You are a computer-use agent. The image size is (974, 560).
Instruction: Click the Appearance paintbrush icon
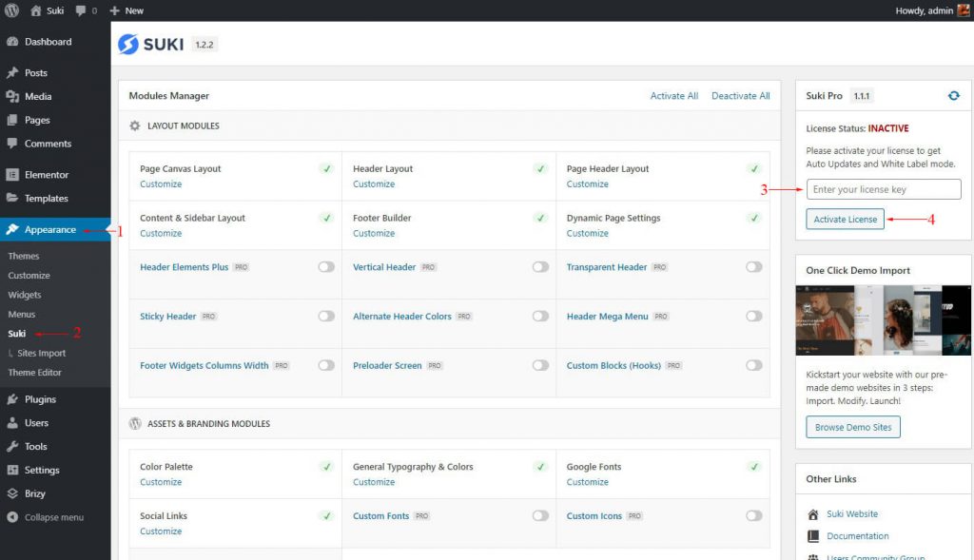coord(11,229)
